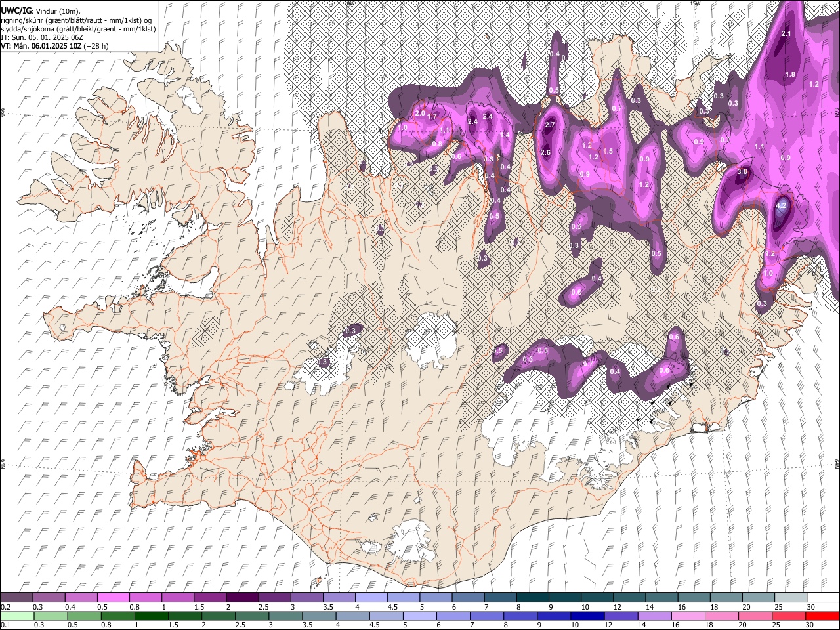Click the 'IT: Sun. 05. 01. 2025 06Z' line

coord(42,37)
